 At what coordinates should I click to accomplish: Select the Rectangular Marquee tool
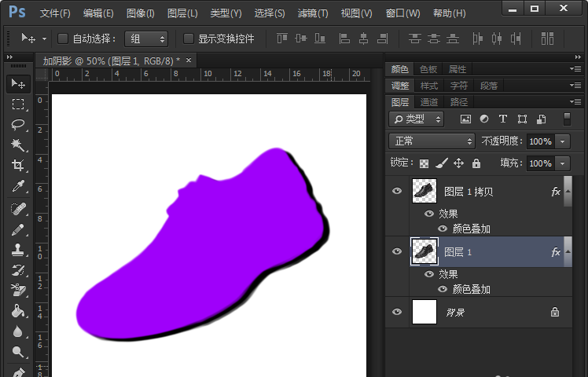click(17, 104)
